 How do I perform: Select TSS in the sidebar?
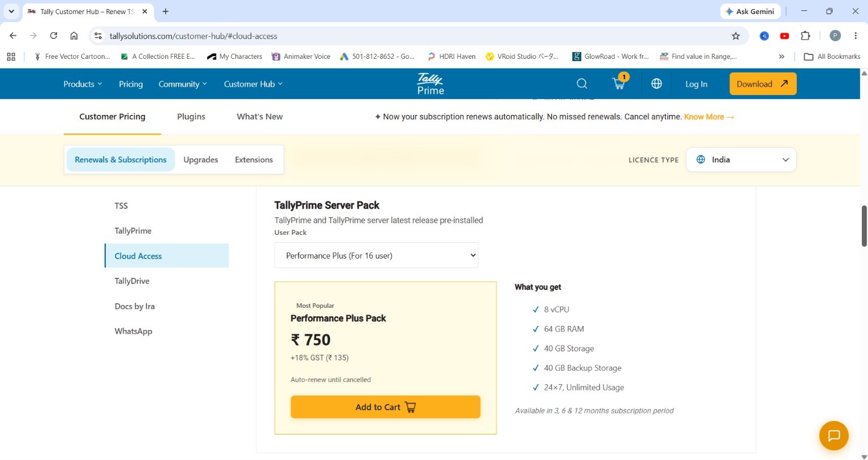[121, 205]
